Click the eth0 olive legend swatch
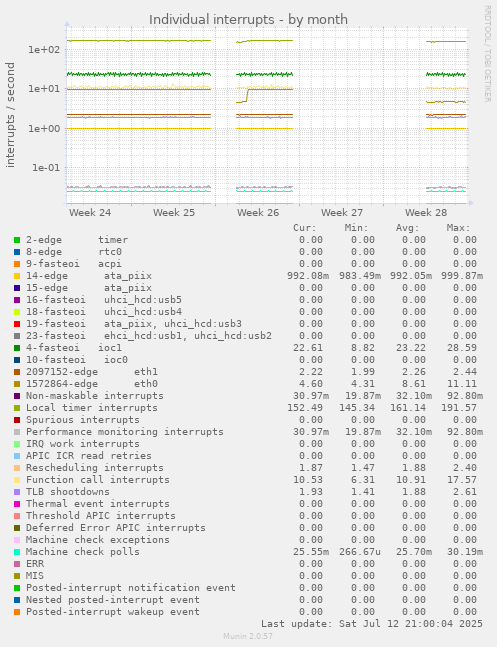The height and width of the screenshot is (647, 497). coord(17,384)
